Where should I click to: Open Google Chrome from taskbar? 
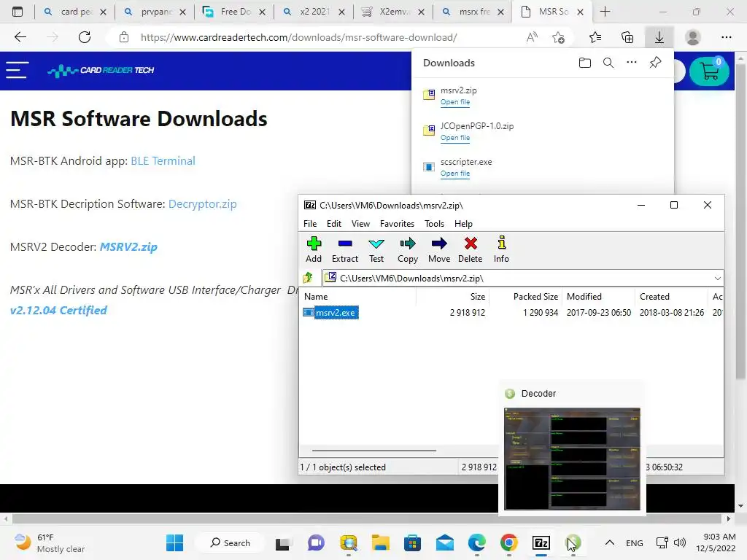508,542
